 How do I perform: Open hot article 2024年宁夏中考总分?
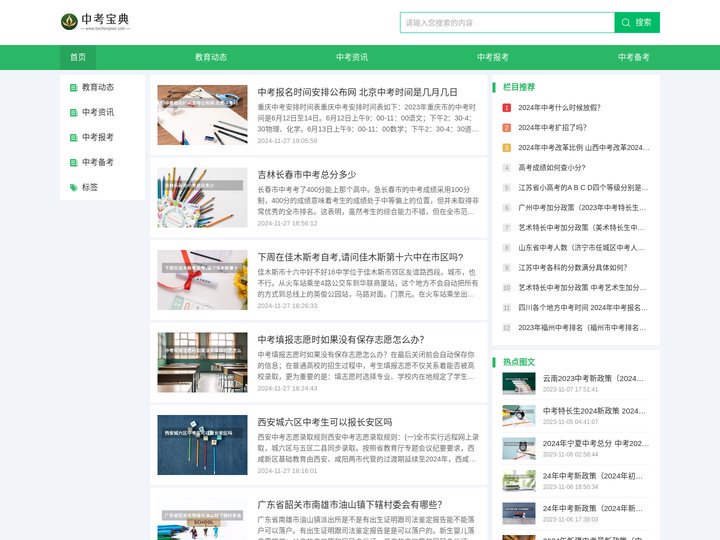(x=596, y=444)
